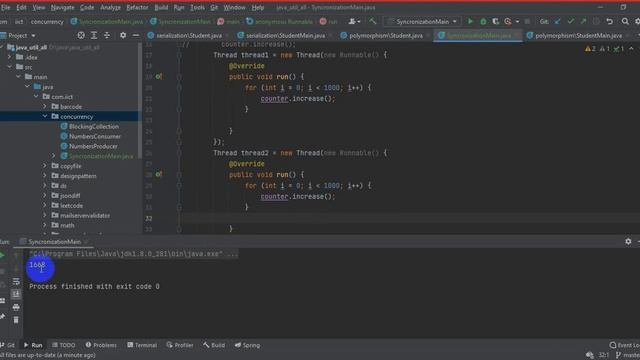Open the Build menu
Screen dimensions: 640x360
pyautogui.click(x=161, y=7)
